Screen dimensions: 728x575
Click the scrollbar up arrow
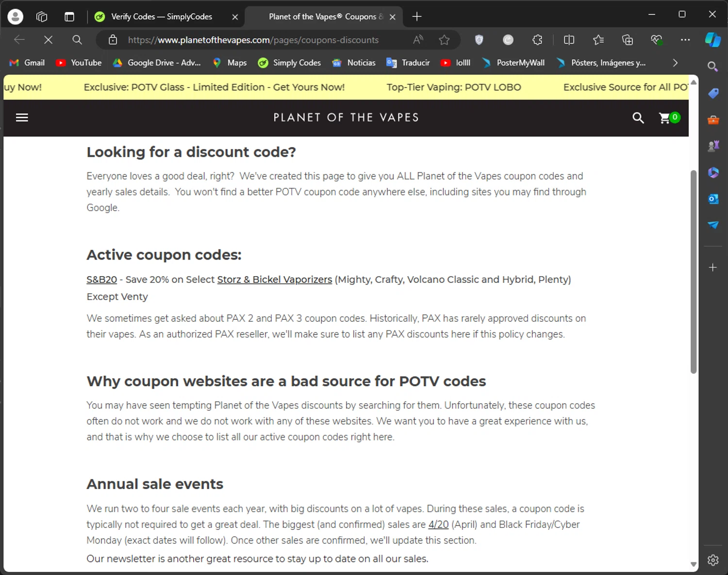[694, 82]
